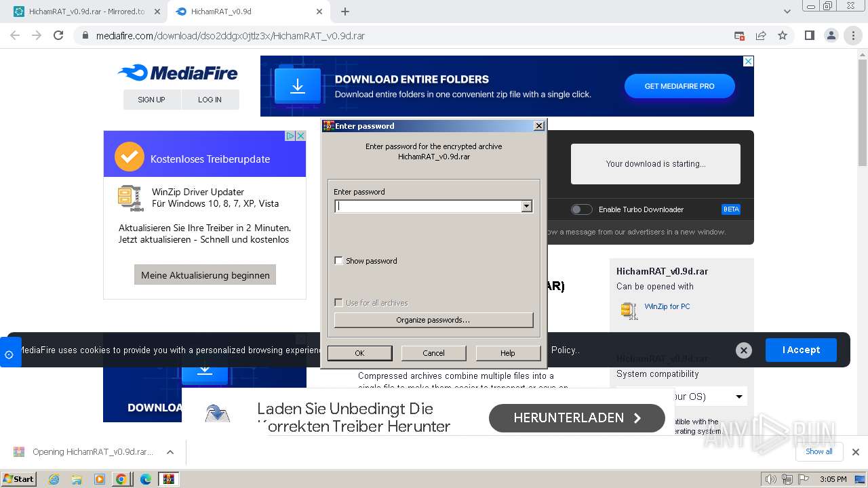Bookmark this page with star icon

pos(783,36)
